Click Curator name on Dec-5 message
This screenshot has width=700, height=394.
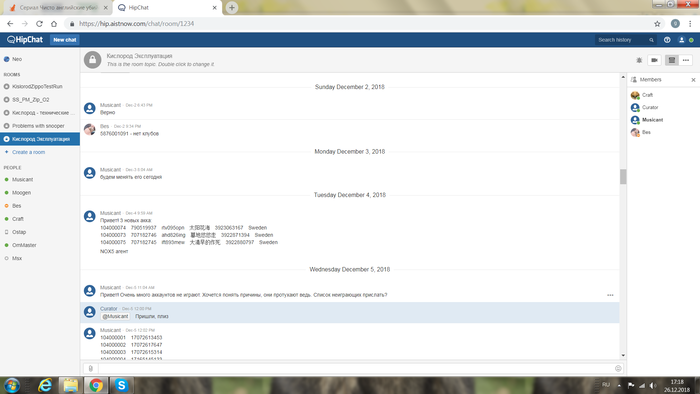108,308
